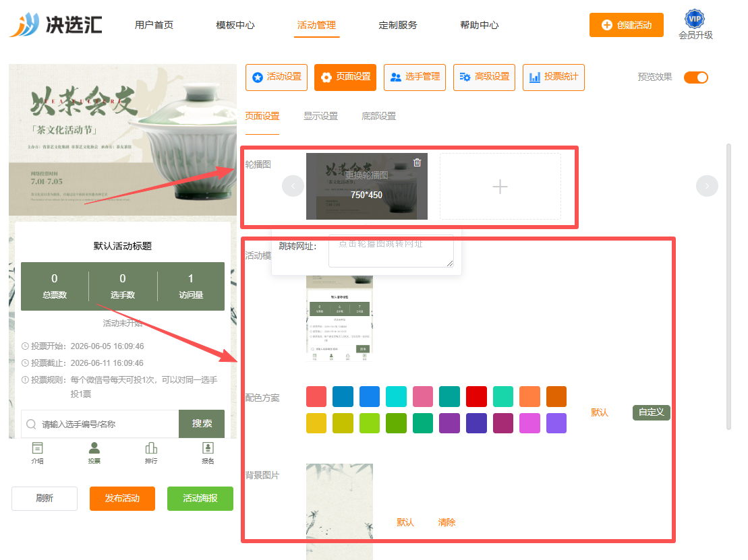Click the VIP 会员升级 badge icon

(695, 19)
